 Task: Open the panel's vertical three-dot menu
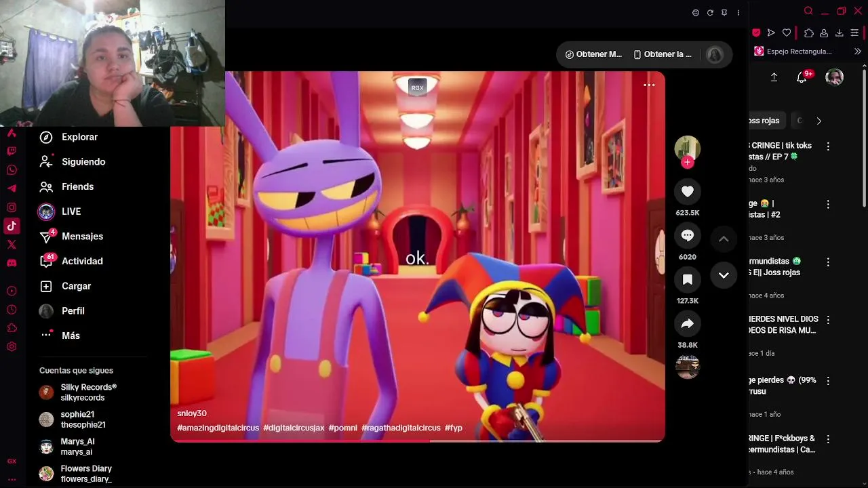click(x=738, y=13)
